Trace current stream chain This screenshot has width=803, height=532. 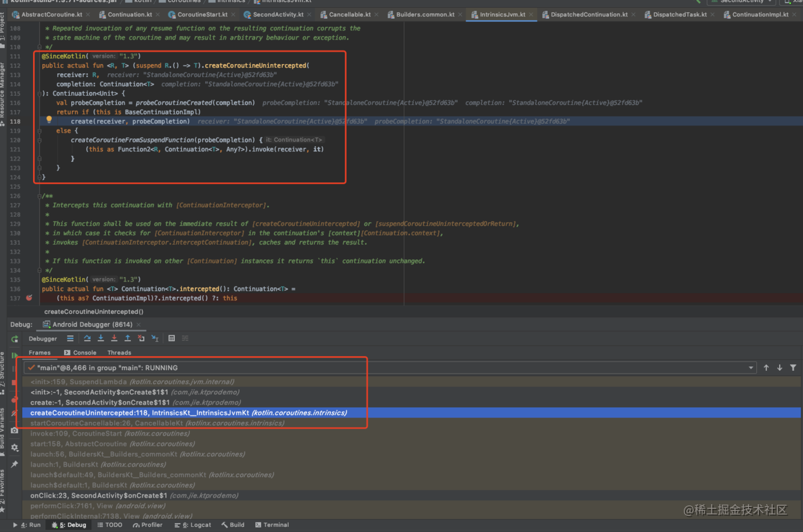coord(185,338)
